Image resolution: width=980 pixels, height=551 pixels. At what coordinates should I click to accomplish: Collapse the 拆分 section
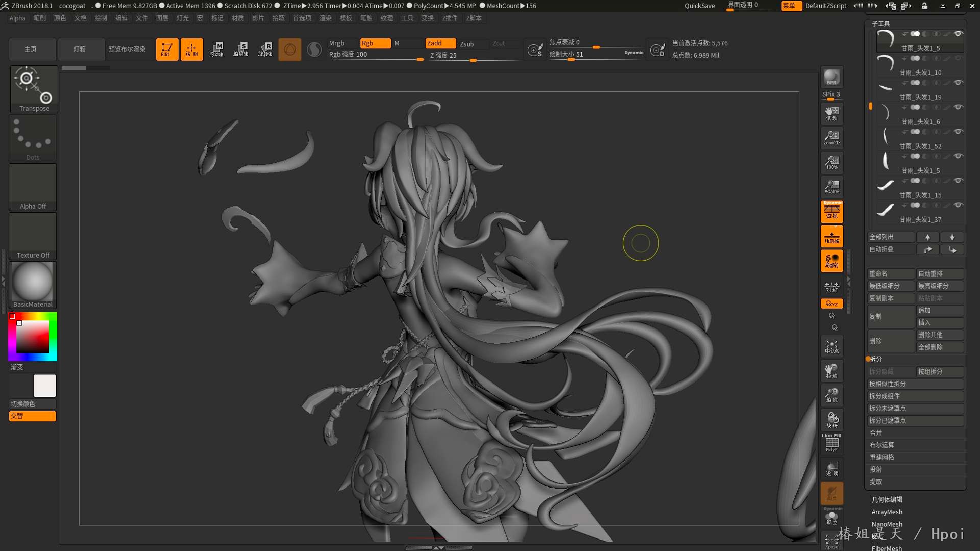click(875, 359)
